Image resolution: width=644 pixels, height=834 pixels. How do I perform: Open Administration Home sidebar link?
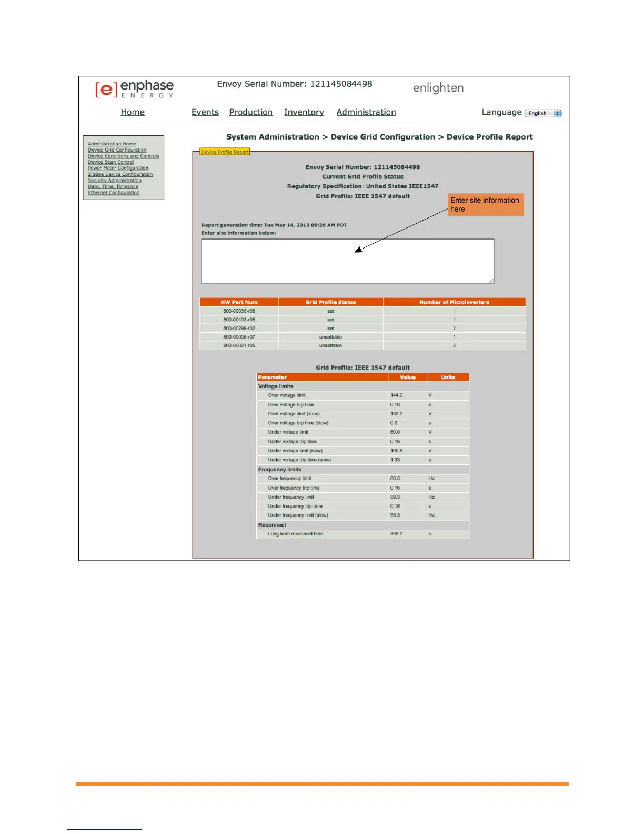coord(112,144)
